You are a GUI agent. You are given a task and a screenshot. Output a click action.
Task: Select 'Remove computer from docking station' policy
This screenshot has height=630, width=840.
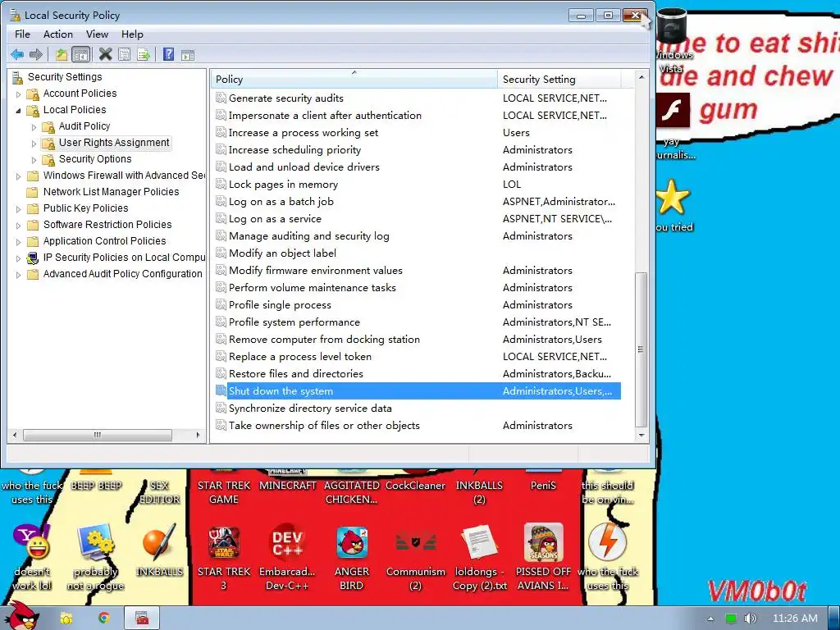[x=324, y=340]
